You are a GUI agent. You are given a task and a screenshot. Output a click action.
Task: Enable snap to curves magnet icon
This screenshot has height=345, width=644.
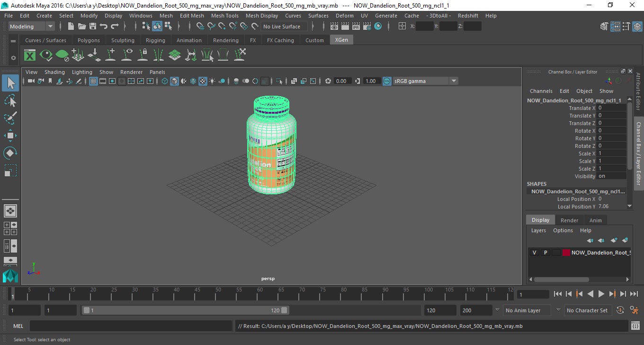click(x=211, y=27)
